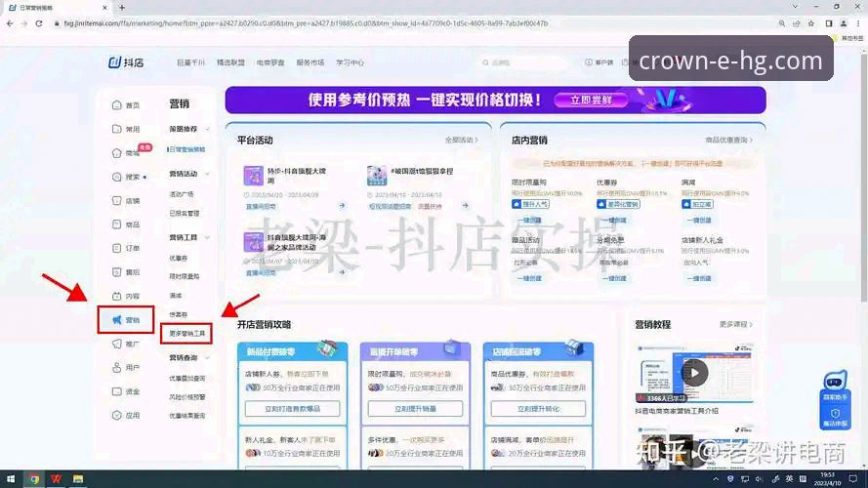Viewport: 868px width, 488px height.
Task: Open 应用 in the left sidebar
Action: pyautogui.click(x=126, y=415)
